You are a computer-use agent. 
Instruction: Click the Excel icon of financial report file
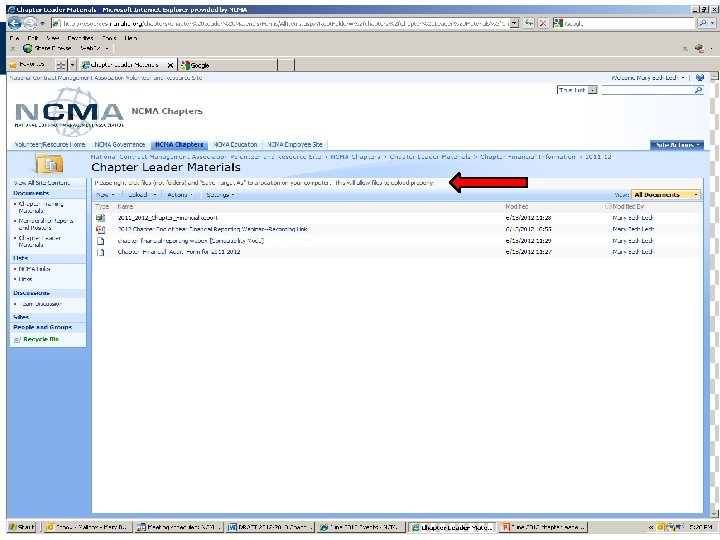point(101,218)
